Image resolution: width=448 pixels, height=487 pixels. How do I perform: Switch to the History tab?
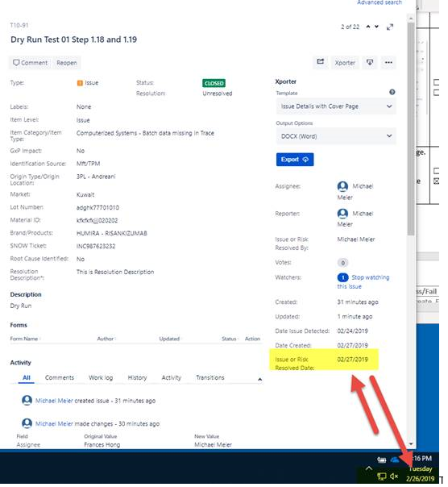(x=137, y=377)
